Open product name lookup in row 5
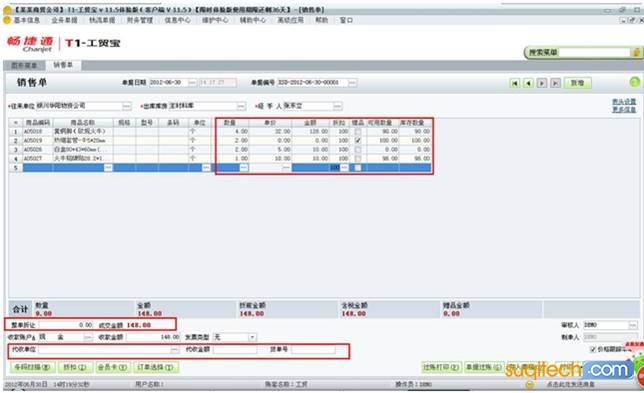 [x=108, y=168]
